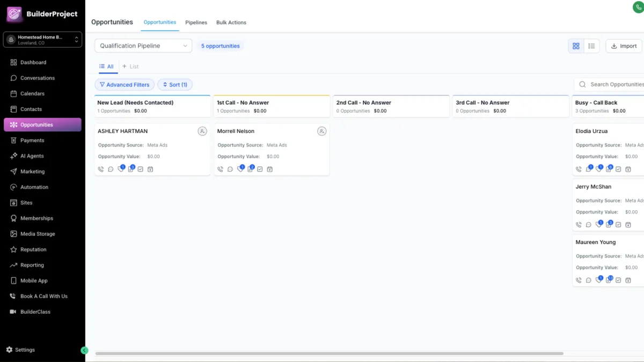Click the phone icon on ASHLEY HARTMAN card
The height and width of the screenshot is (362, 644).
(101, 169)
